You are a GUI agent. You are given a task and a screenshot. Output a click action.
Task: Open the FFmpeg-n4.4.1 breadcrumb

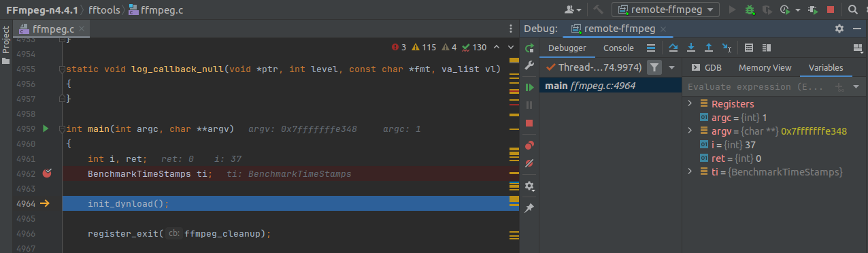coord(43,10)
